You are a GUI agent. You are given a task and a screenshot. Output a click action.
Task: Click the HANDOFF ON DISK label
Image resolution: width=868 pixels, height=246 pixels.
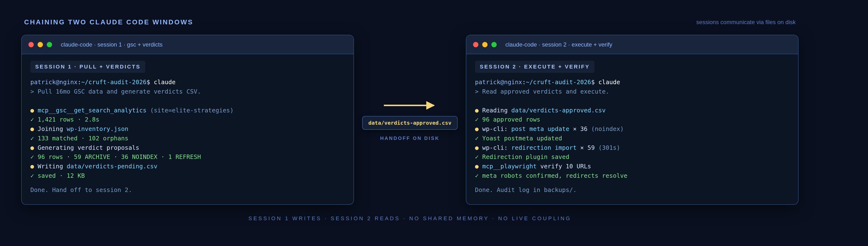[409, 138]
